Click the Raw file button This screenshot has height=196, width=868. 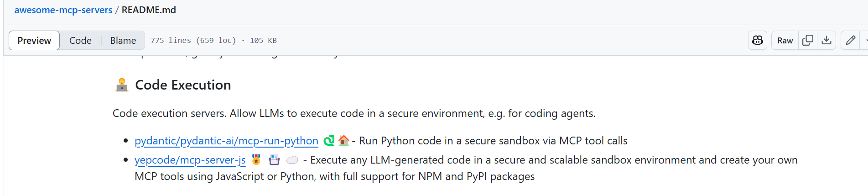pos(785,41)
